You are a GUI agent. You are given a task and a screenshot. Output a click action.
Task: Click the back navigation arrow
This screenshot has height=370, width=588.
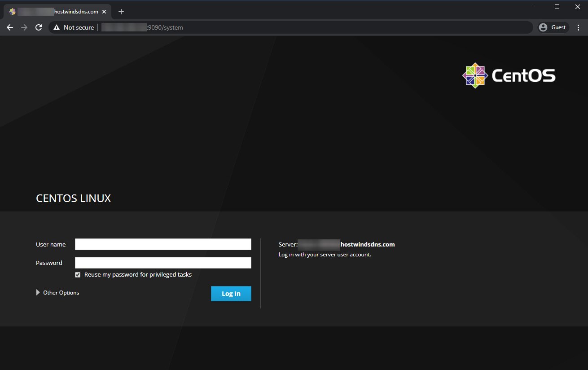[10, 27]
